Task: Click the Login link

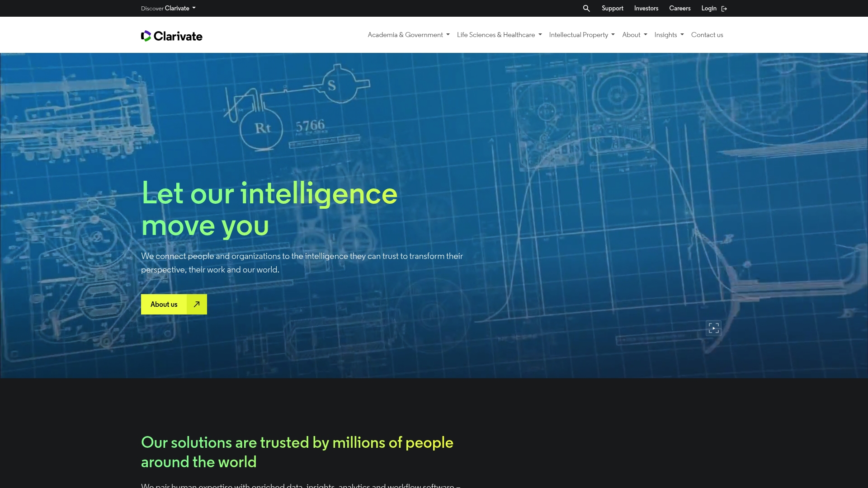Action: point(708,8)
